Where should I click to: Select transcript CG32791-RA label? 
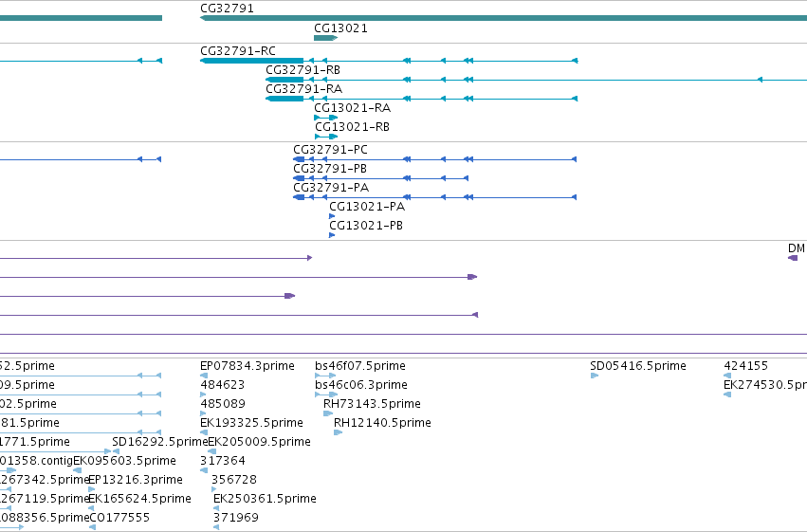click(303, 89)
